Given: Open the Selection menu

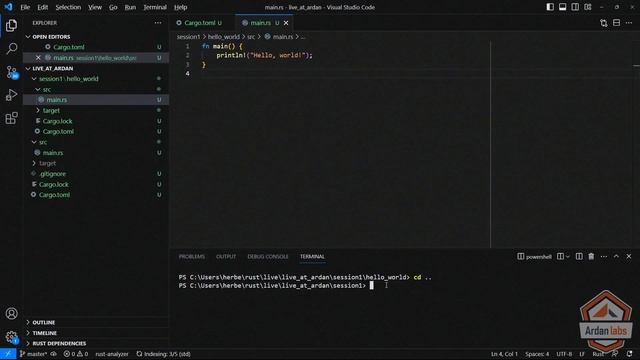Looking at the screenshot, I should (68, 7).
